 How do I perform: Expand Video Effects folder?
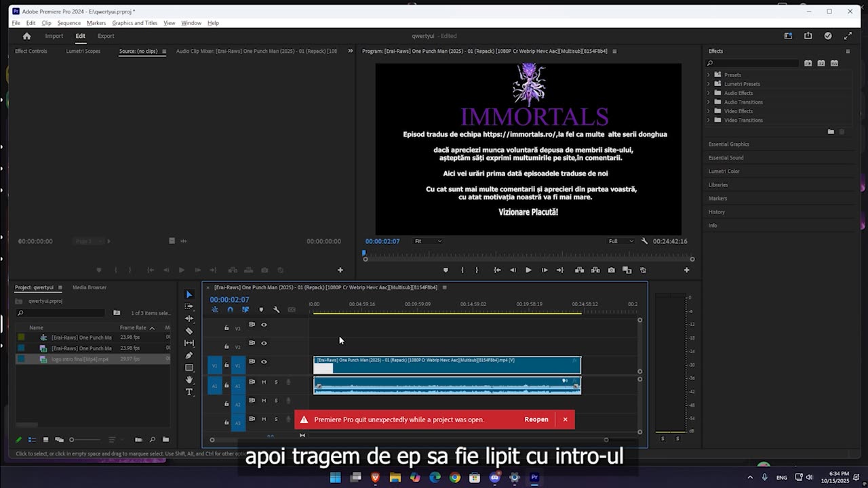[709, 111]
